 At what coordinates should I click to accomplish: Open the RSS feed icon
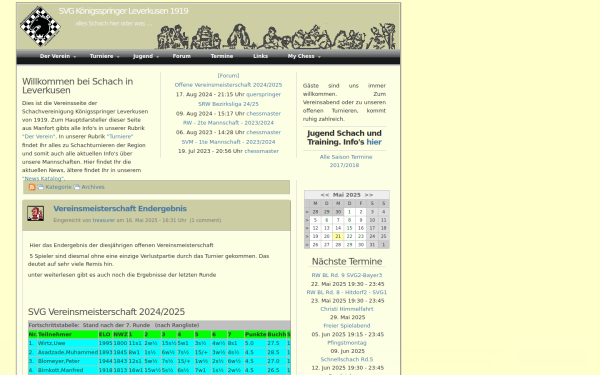tap(32, 187)
